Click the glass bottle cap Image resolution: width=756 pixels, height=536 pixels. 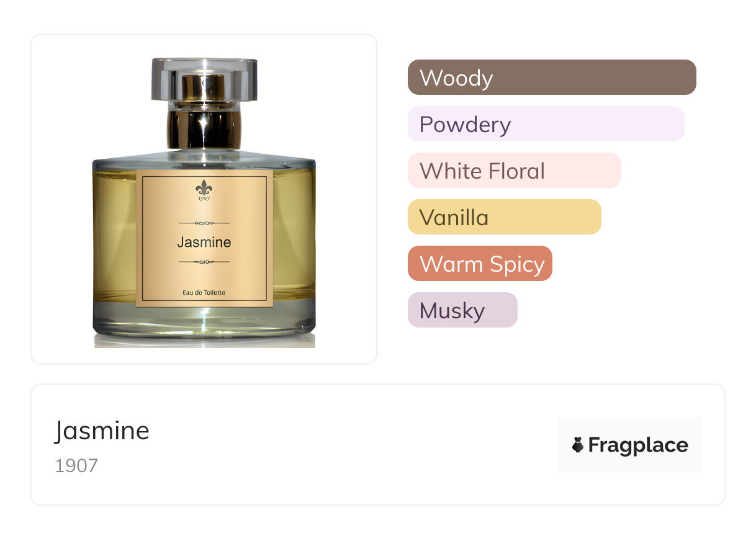click(x=204, y=79)
